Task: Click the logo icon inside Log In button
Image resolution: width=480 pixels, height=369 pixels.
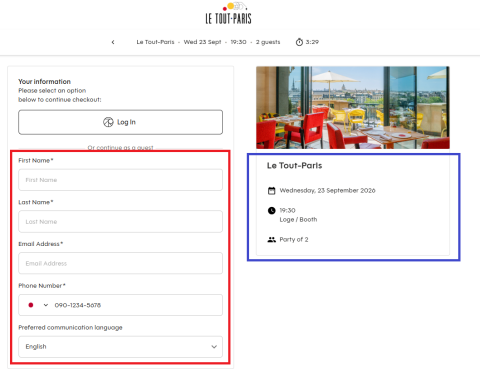Action: click(x=108, y=122)
